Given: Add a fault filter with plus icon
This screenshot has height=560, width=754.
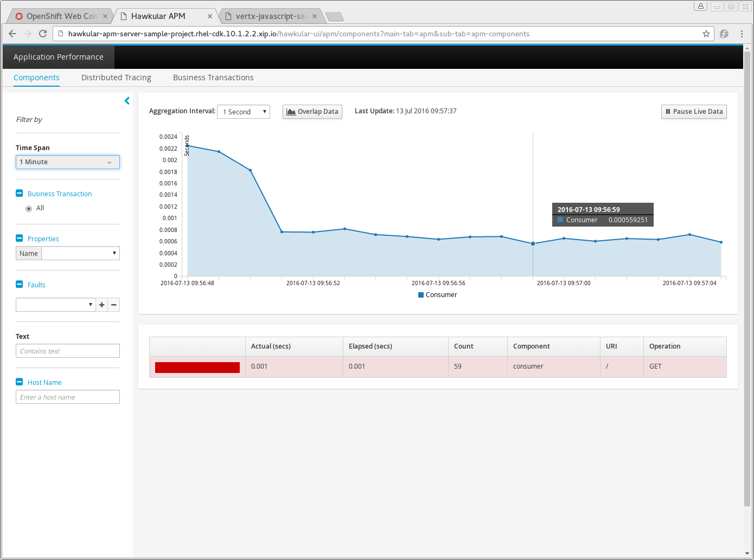Looking at the screenshot, I should [102, 305].
